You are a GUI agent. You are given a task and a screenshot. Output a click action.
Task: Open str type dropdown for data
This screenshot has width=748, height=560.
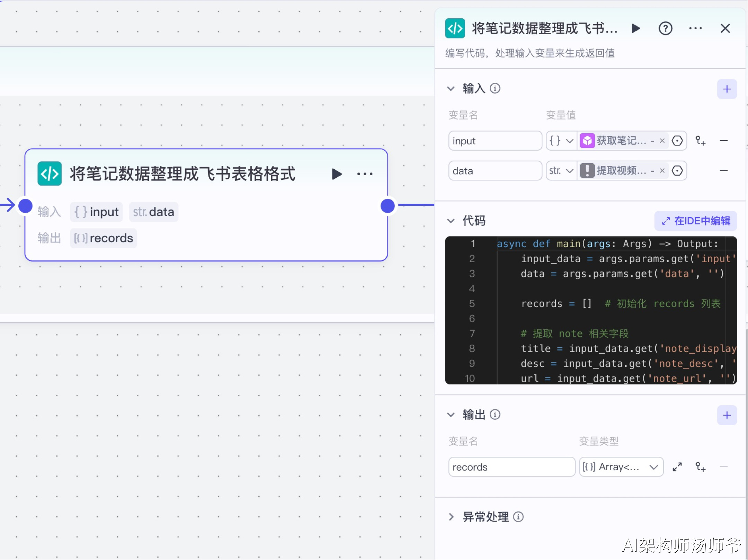coord(561,171)
